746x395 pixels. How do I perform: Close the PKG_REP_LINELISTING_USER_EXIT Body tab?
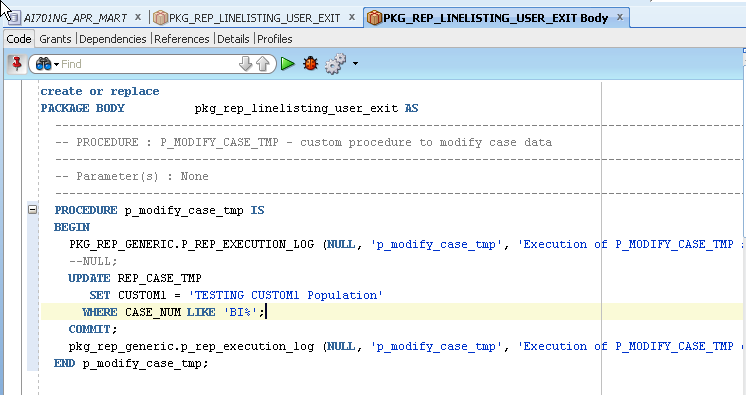pyautogui.click(x=620, y=17)
